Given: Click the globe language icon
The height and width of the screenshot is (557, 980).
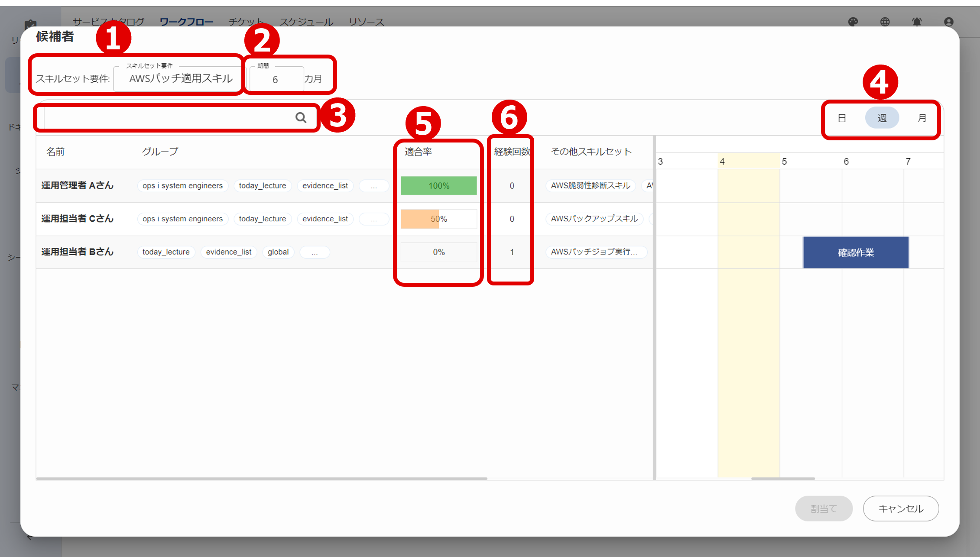Looking at the screenshot, I should click(x=885, y=22).
